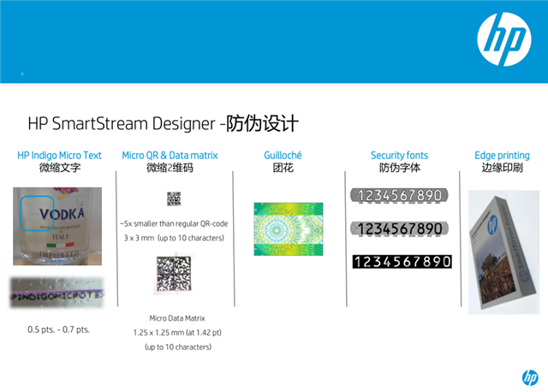Select the Chinese label 防伪字体
The image size is (548, 392).
click(400, 168)
